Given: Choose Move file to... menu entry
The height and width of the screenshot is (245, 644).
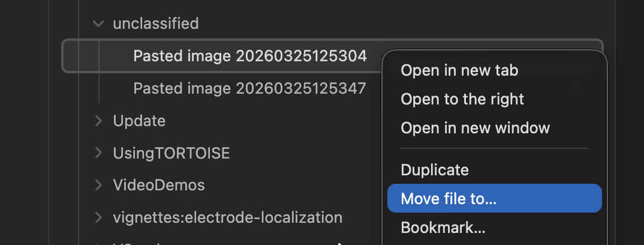Looking at the screenshot, I should pyautogui.click(x=449, y=199).
